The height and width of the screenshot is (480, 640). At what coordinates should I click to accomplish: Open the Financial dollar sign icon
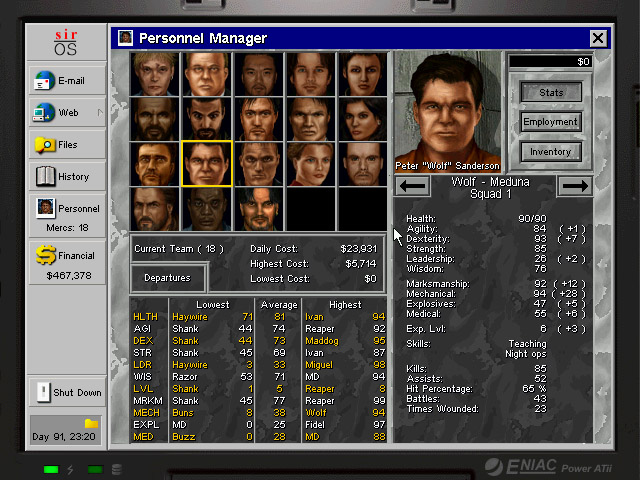(x=45, y=255)
